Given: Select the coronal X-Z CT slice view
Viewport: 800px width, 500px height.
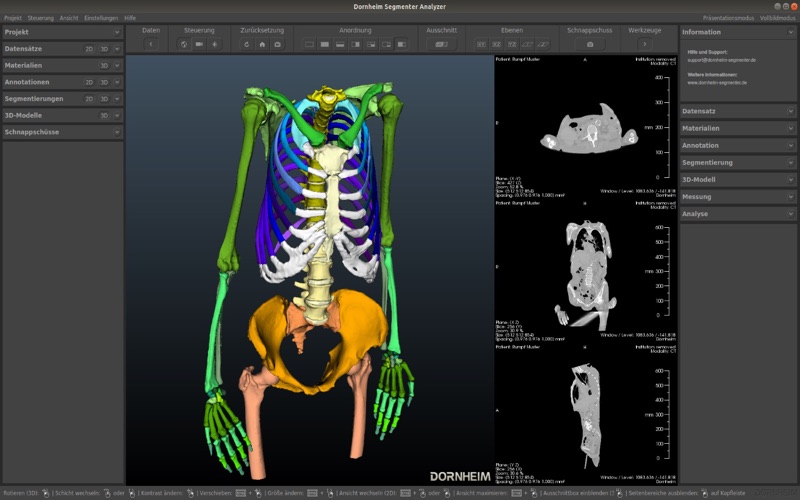Looking at the screenshot, I should click(x=586, y=270).
